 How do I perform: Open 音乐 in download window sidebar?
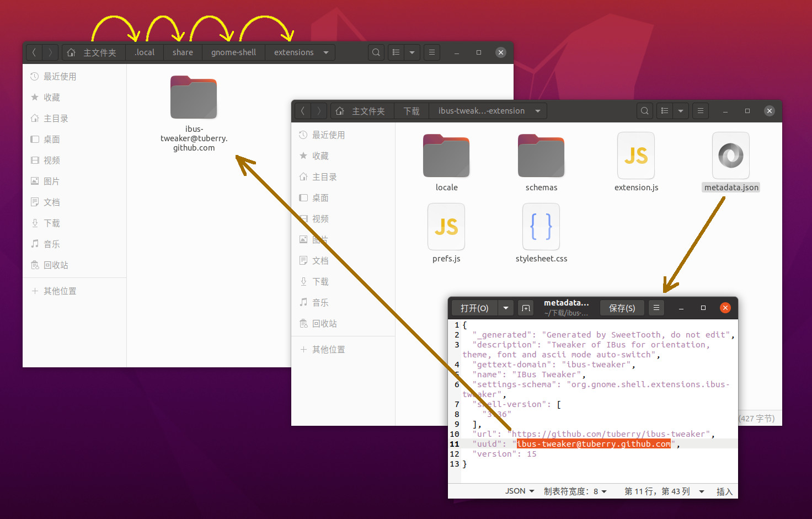pyautogui.click(x=343, y=303)
